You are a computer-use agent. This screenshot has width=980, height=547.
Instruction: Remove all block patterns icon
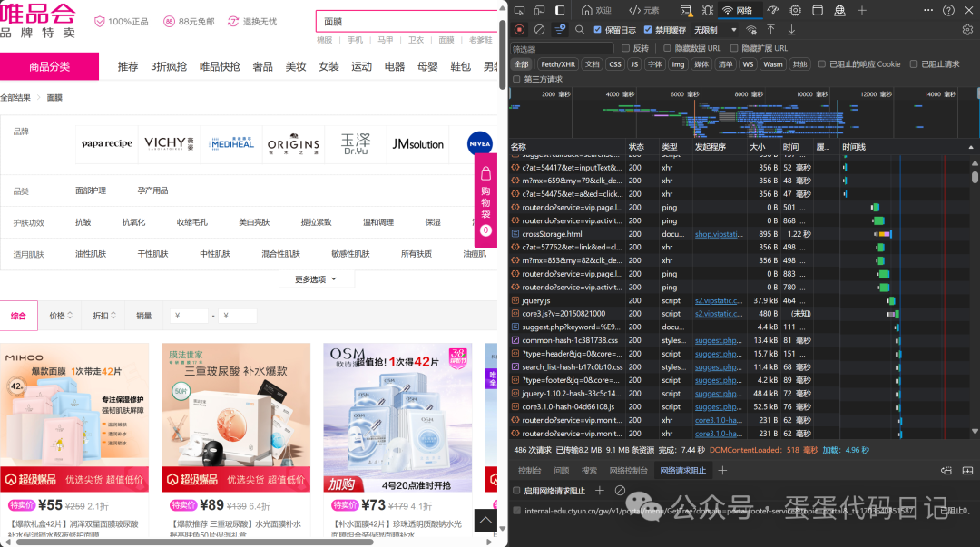(x=620, y=491)
